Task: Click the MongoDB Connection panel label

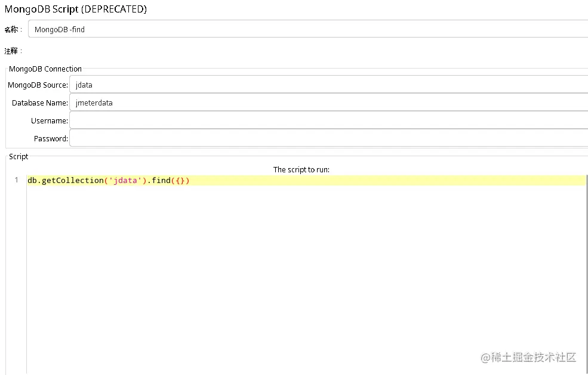Action: tap(45, 69)
